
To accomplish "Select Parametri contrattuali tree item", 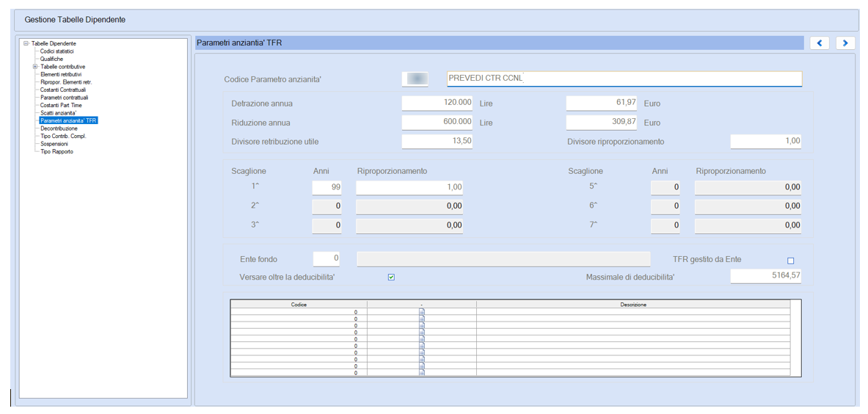I will (65, 98).
